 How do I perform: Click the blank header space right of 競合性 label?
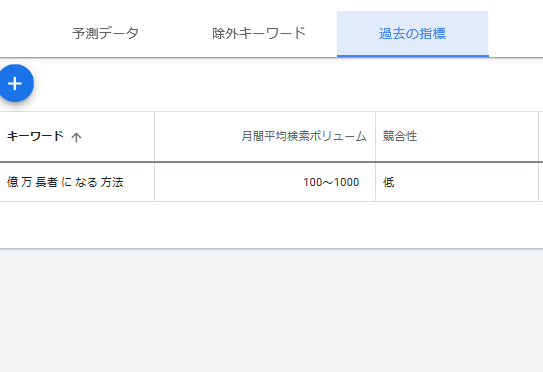tap(478, 136)
